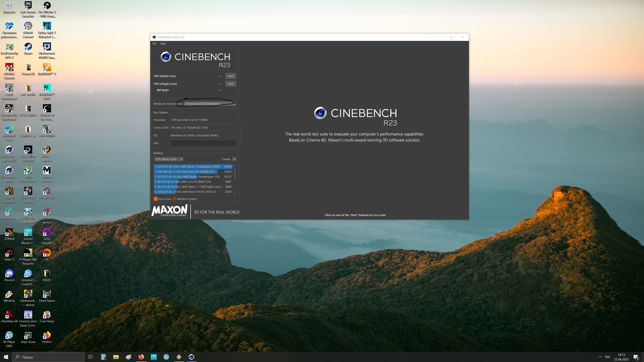The image size is (644, 362).
Task: Open the AIDA64 Extreme desktop icon
Action: pos(9,68)
